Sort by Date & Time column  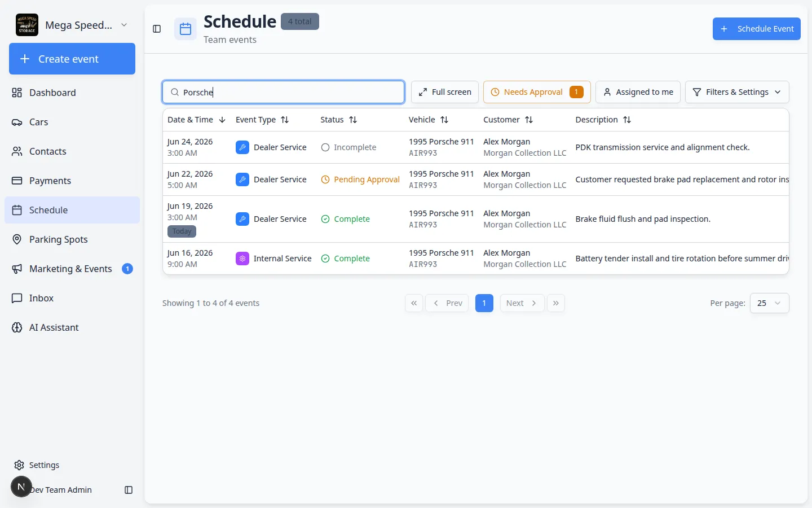197,120
